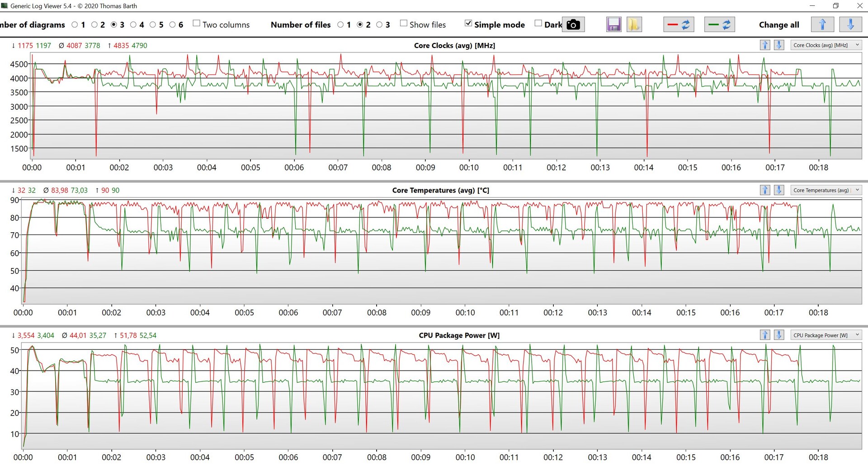
Task: Open files with the yellow folder icon
Action: pyautogui.click(x=634, y=24)
